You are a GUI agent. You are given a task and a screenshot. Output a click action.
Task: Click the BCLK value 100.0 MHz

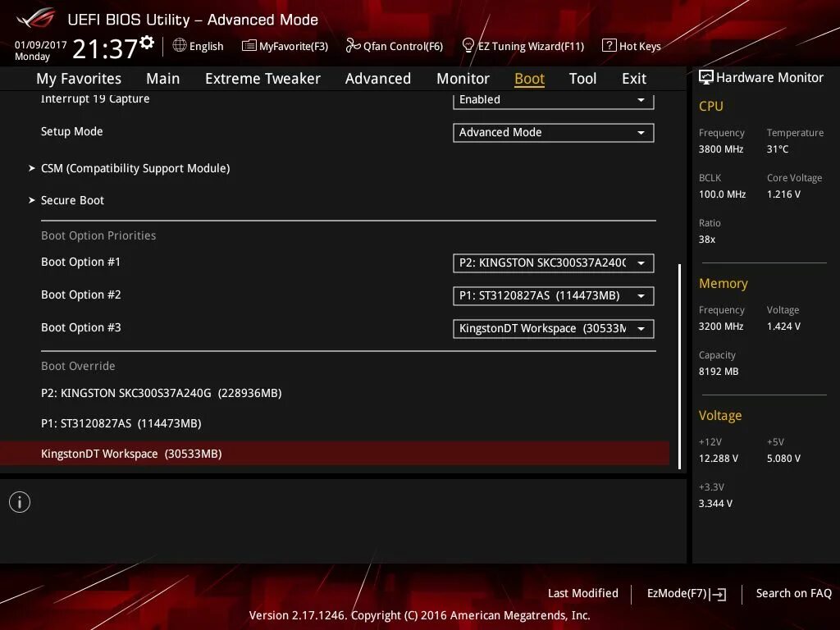click(x=722, y=194)
